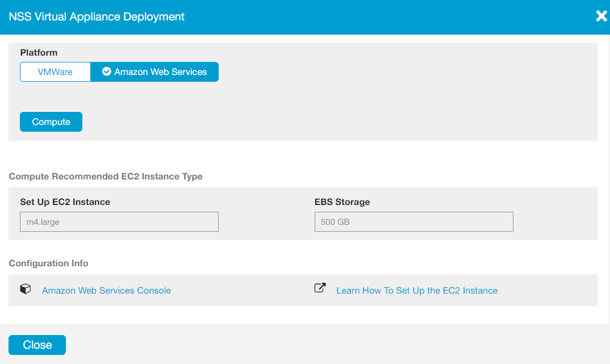Click the Platform label
This screenshot has width=610, height=364.
click(39, 52)
